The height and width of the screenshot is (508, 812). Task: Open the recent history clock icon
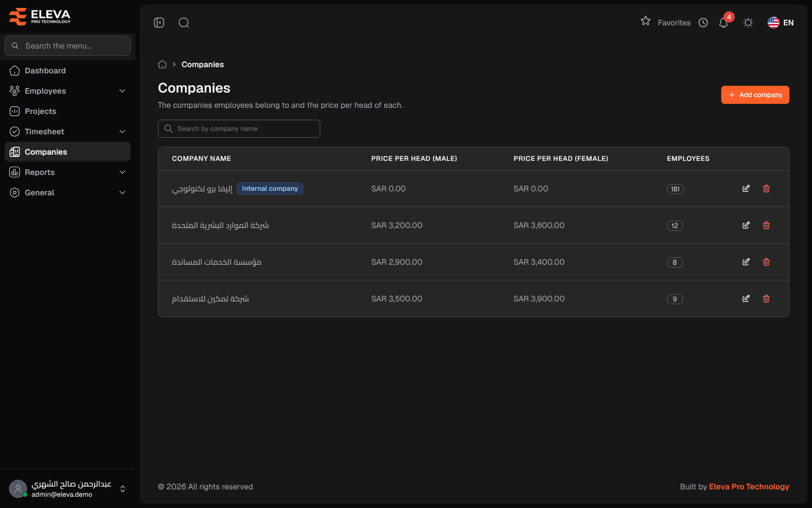pos(703,23)
